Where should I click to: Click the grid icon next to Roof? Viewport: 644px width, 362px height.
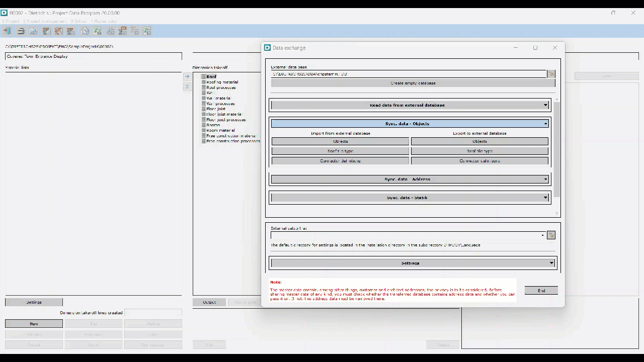tap(204, 77)
